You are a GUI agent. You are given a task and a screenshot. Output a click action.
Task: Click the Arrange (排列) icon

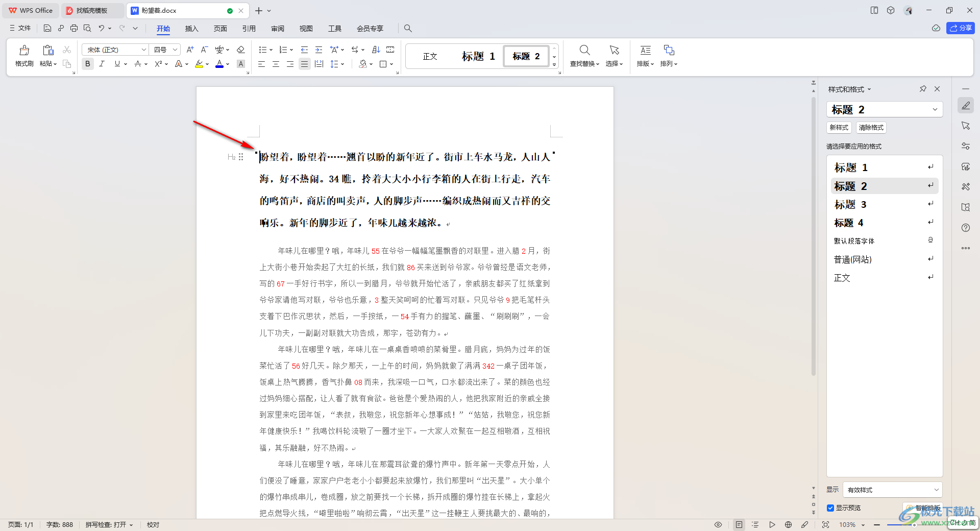coord(669,50)
